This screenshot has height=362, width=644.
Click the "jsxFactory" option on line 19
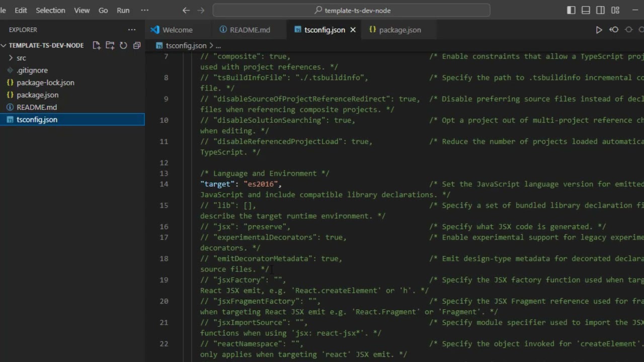pos(243,280)
